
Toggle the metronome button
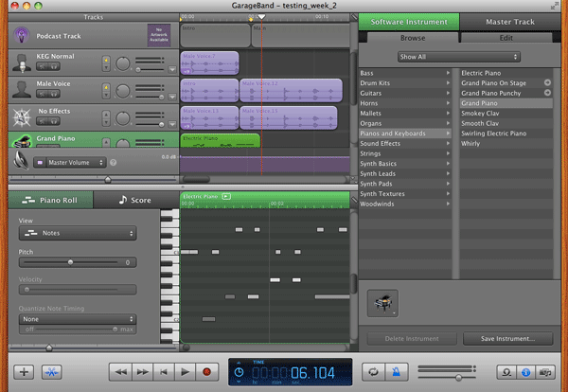[x=396, y=372]
